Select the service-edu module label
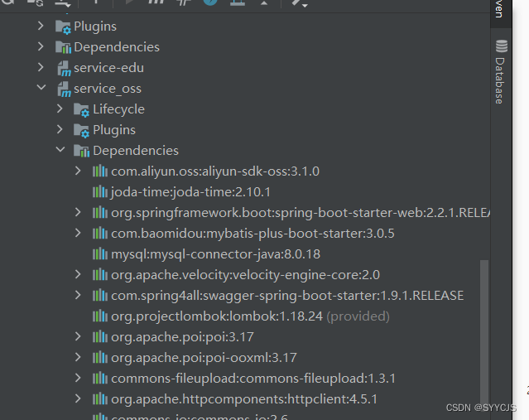The height and width of the screenshot is (420, 529). (x=108, y=68)
